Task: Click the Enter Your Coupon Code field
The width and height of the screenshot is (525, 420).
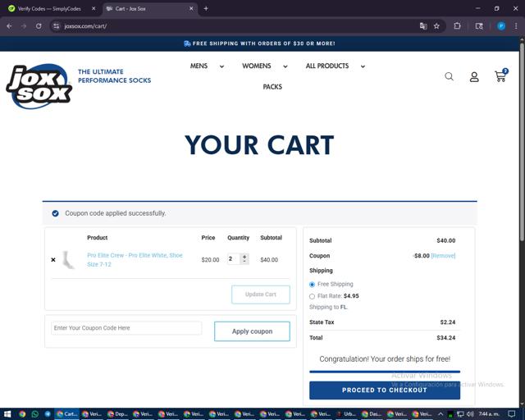Action: 126,328
